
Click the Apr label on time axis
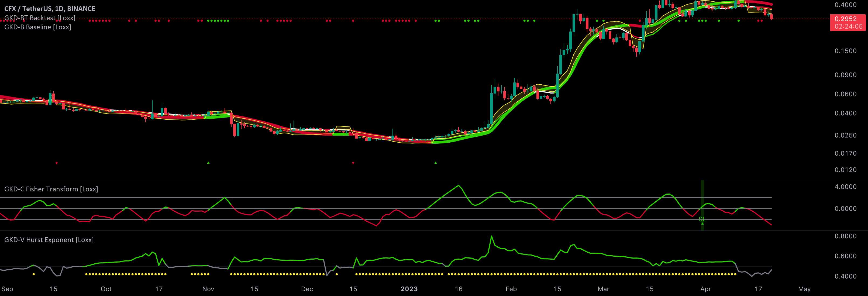click(706, 289)
